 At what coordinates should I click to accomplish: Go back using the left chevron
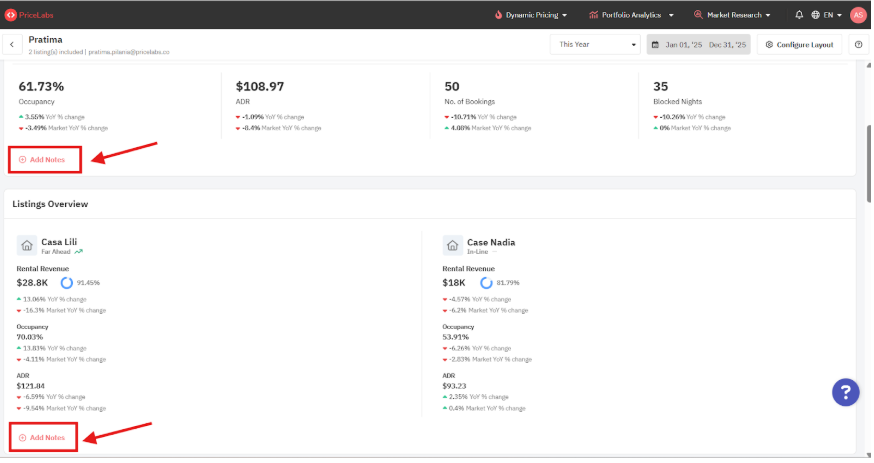click(x=13, y=45)
